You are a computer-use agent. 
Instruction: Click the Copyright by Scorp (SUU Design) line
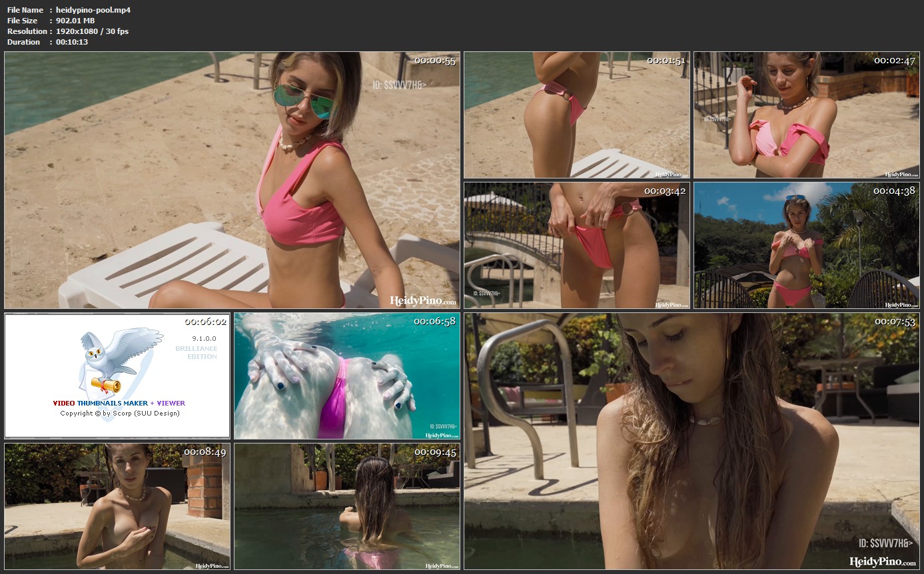click(120, 414)
